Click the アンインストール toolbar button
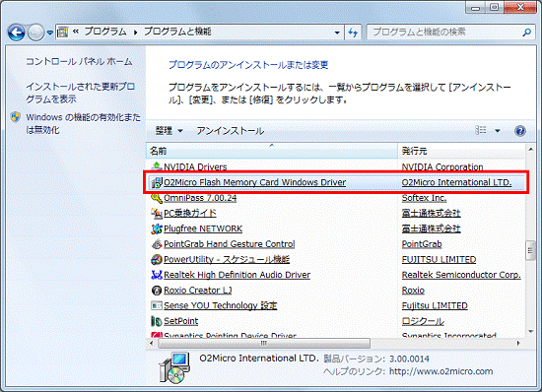 click(231, 131)
